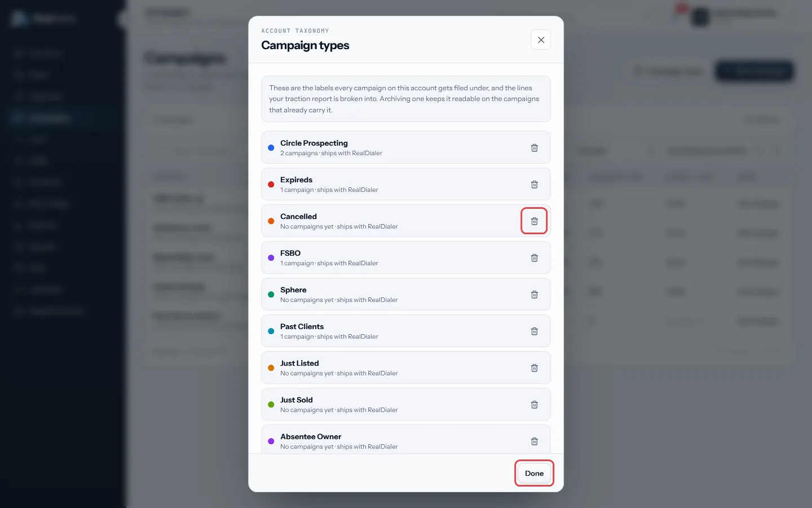Delete the FSBO type via trash icon

(534, 258)
